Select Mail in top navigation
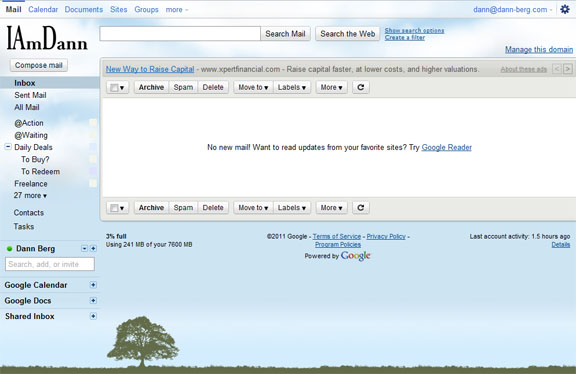576x374 pixels. click(x=13, y=10)
